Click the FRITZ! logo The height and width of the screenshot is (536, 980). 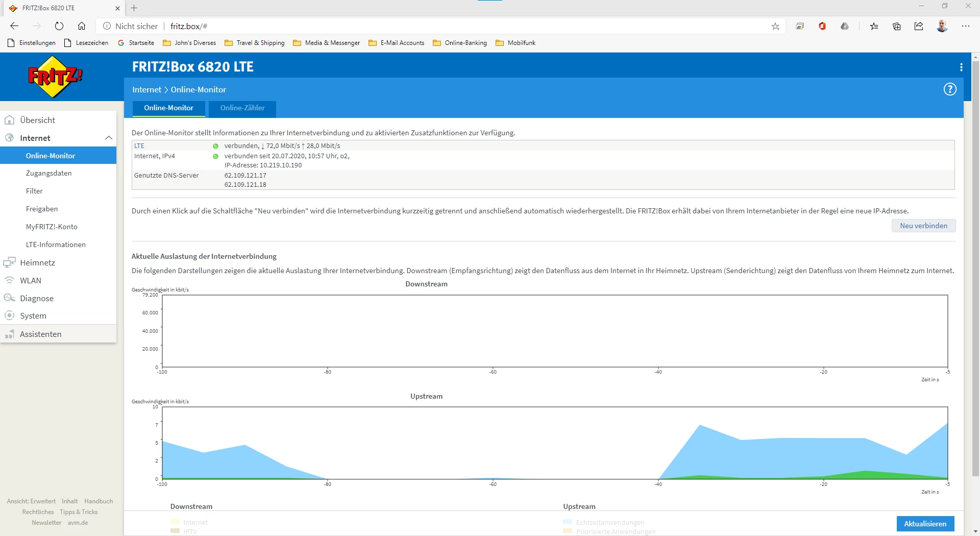[55, 77]
